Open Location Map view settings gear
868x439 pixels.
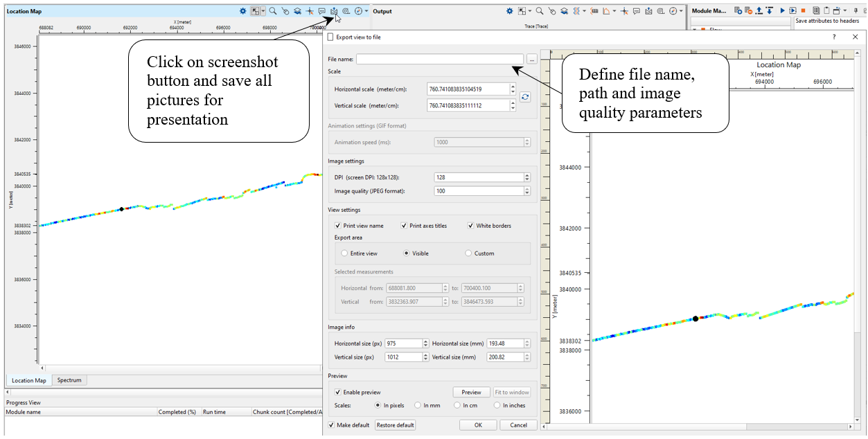(x=243, y=11)
